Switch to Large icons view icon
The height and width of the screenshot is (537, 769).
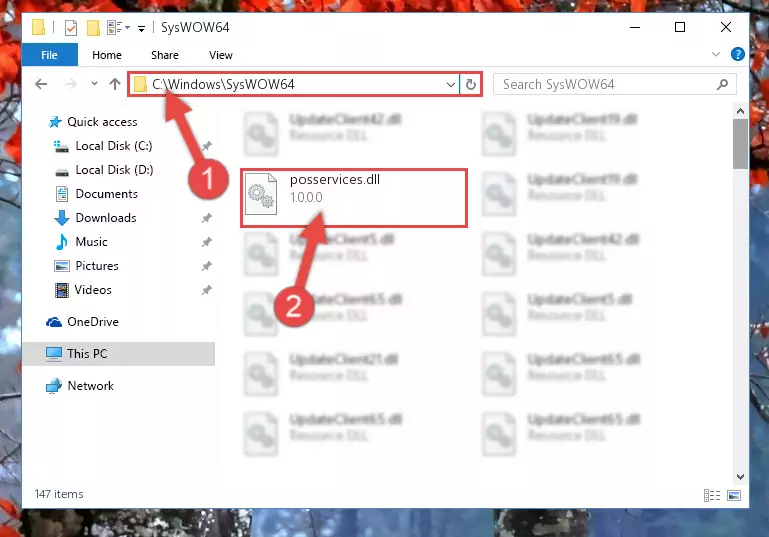(x=734, y=495)
